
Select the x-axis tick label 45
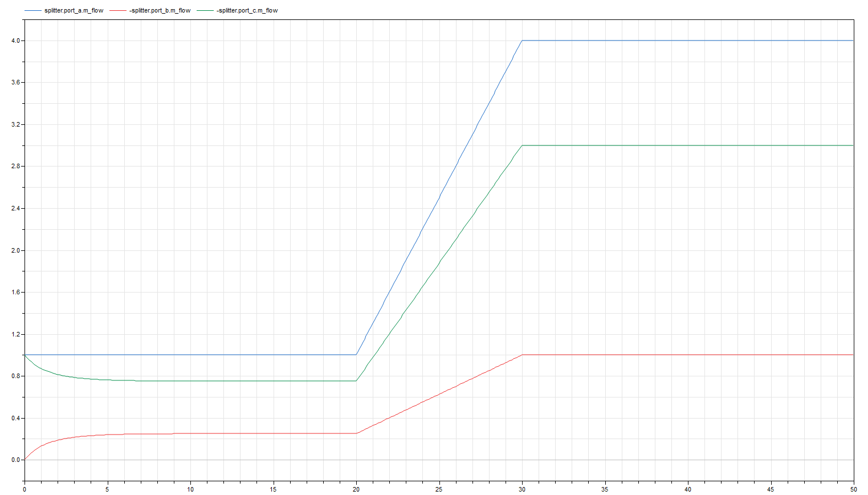(x=771, y=489)
